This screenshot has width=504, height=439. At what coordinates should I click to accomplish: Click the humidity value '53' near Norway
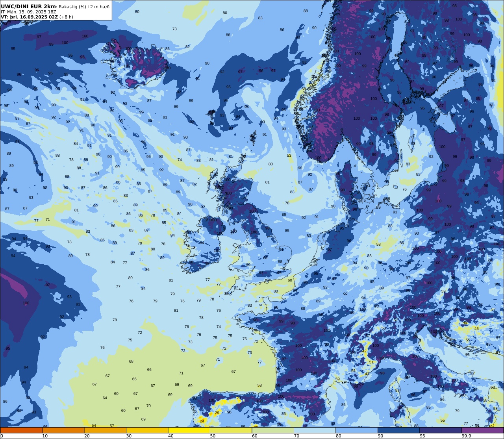pyautogui.click(x=289, y=156)
